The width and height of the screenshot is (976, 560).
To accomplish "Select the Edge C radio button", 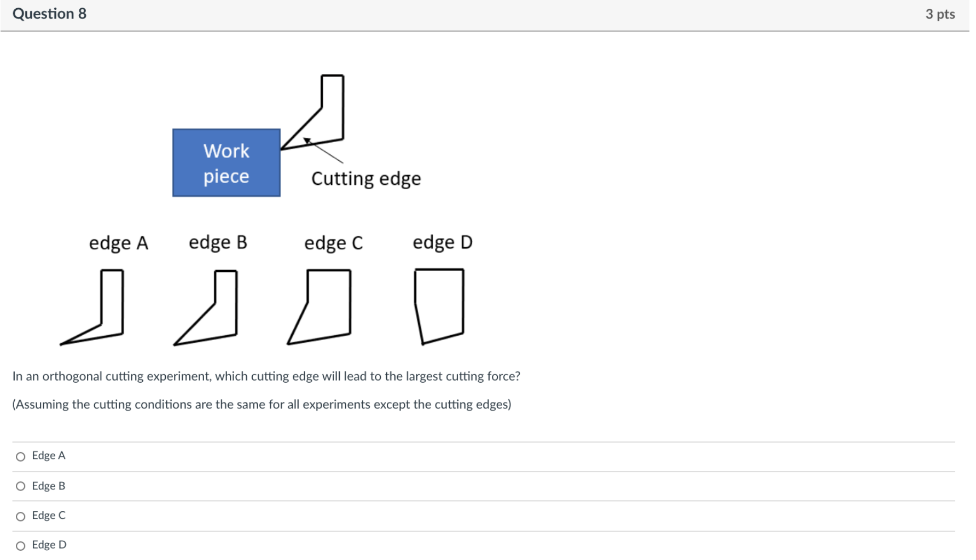I will [x=20, y=515].
